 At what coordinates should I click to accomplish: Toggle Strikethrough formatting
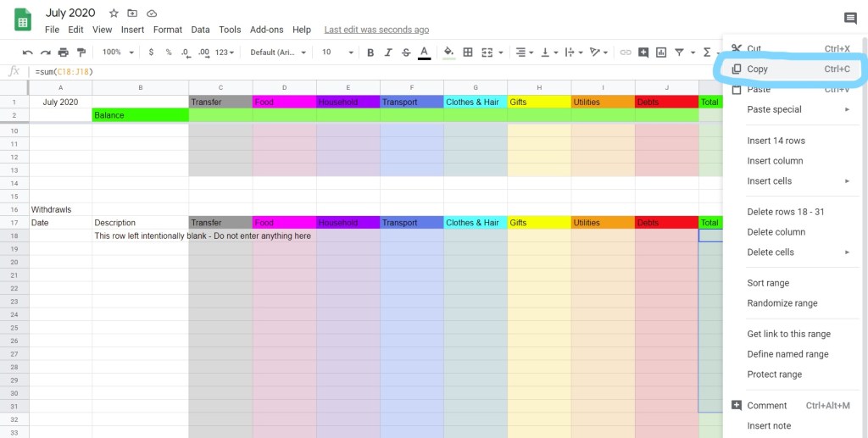point(406,53)
